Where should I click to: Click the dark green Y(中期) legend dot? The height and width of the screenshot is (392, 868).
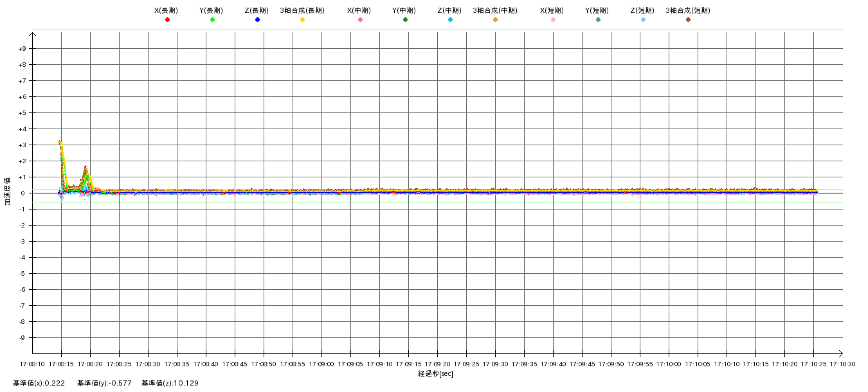[x=405, y=20]
